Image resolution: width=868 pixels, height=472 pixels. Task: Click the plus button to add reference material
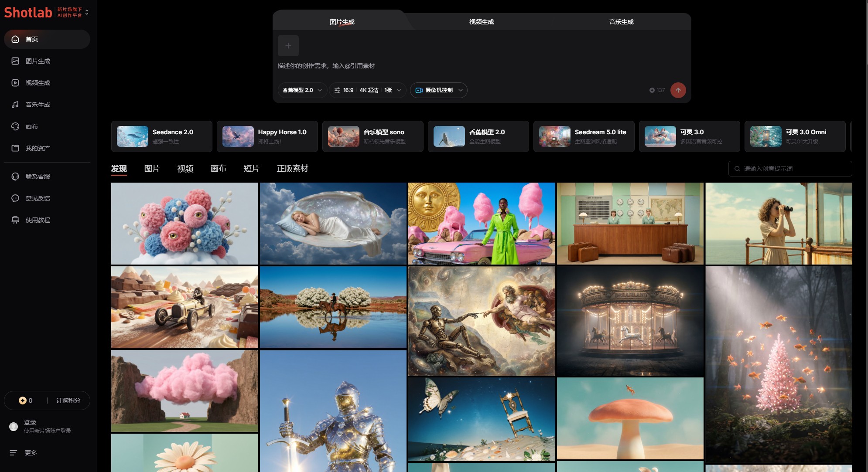coord(288,46)
